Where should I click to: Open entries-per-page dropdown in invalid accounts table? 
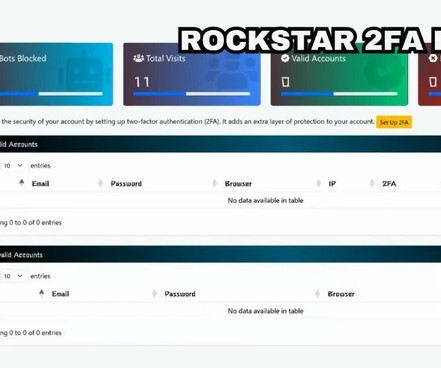pyautogui.click(x=13, y=276)
